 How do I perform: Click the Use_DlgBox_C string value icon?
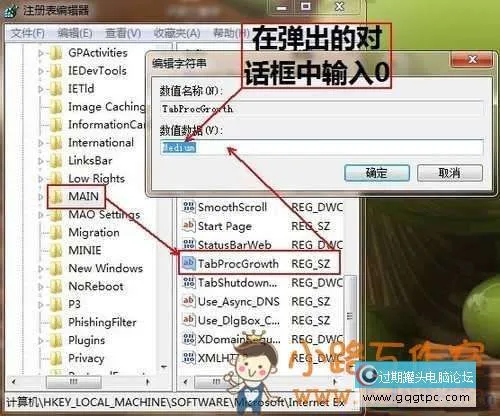click(x=189, y=320)
